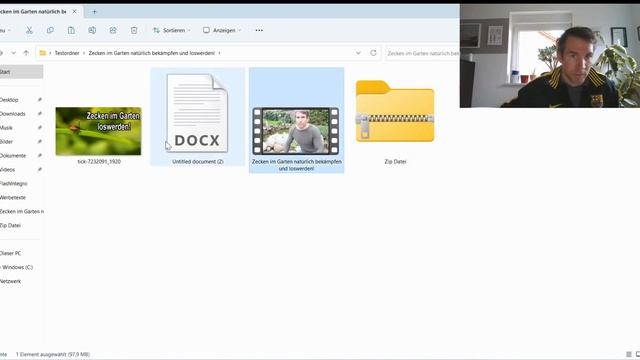Viewport: 640px width, 360px height.
Task: Click the Untitled document (2) file name
Action: (x=198, y=162)
